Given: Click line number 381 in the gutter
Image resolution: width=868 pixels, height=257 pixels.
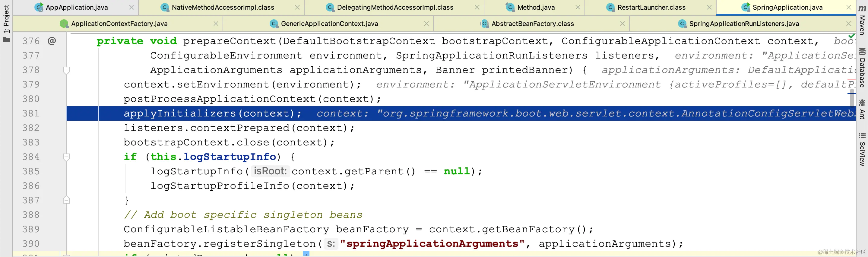Looking at the screenshot, I should pos(31,113).
